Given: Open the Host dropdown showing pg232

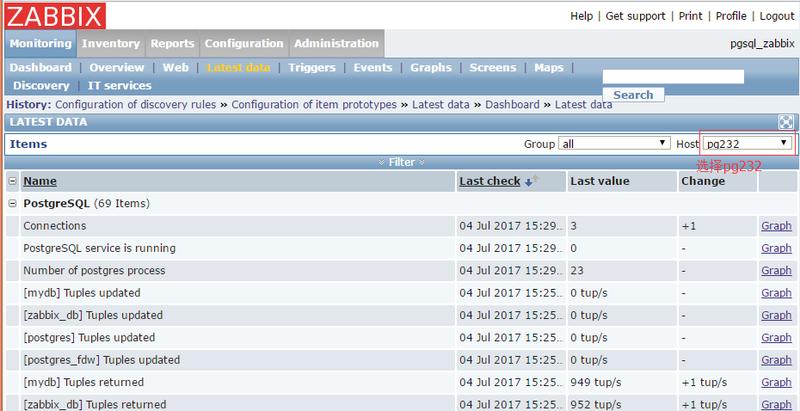Looking at the screenshot, I should click(x=747, y=144).
